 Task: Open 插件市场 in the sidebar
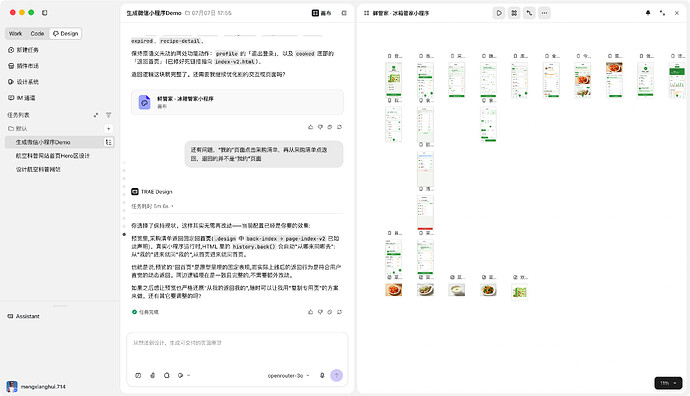coord(23,66)
